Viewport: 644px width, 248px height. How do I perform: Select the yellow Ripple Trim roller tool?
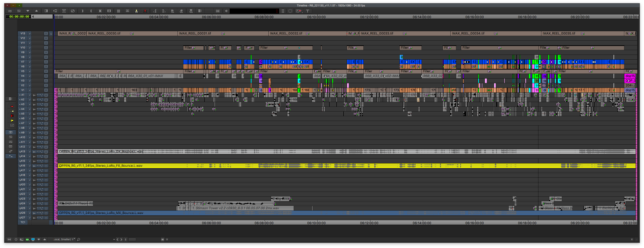[x=12, y=121]
